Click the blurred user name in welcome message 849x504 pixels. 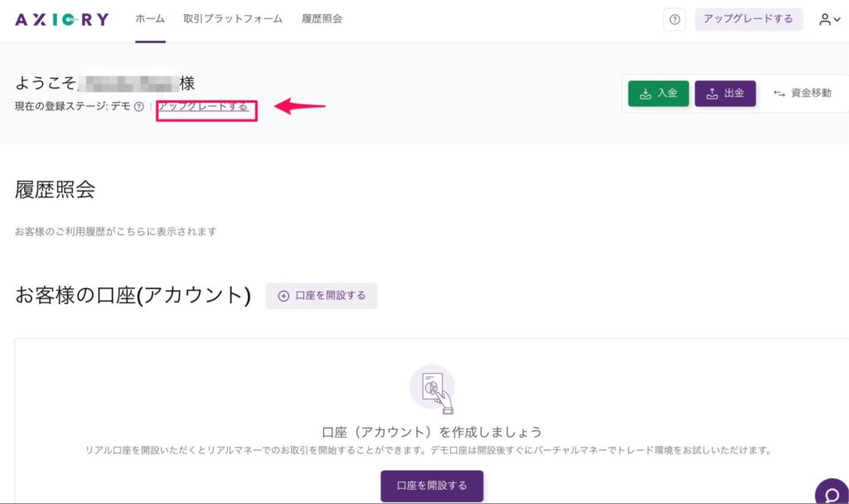pyautogui.click(x=127, y=83)
